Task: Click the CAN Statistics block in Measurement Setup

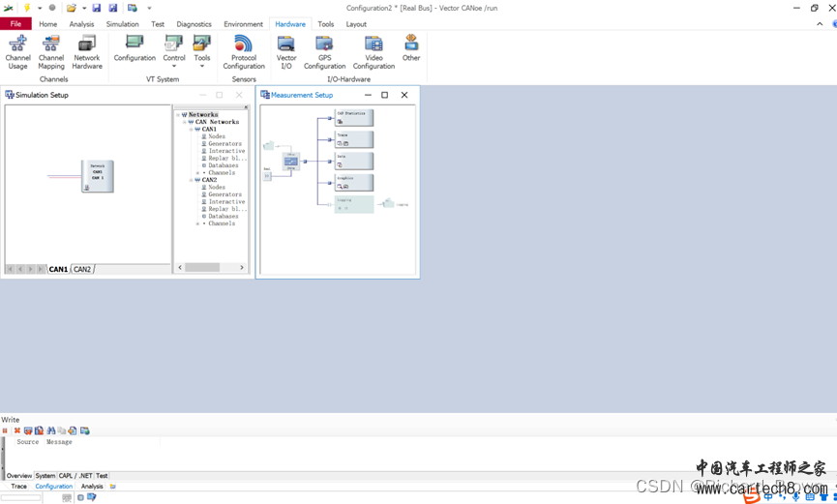Action: pos(354,118)
